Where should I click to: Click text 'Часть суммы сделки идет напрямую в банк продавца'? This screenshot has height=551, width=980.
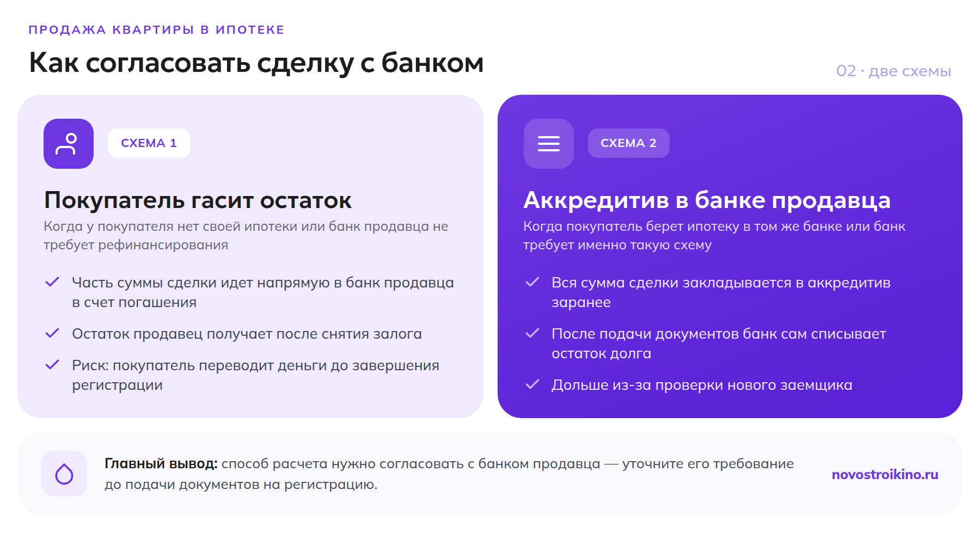263,283
